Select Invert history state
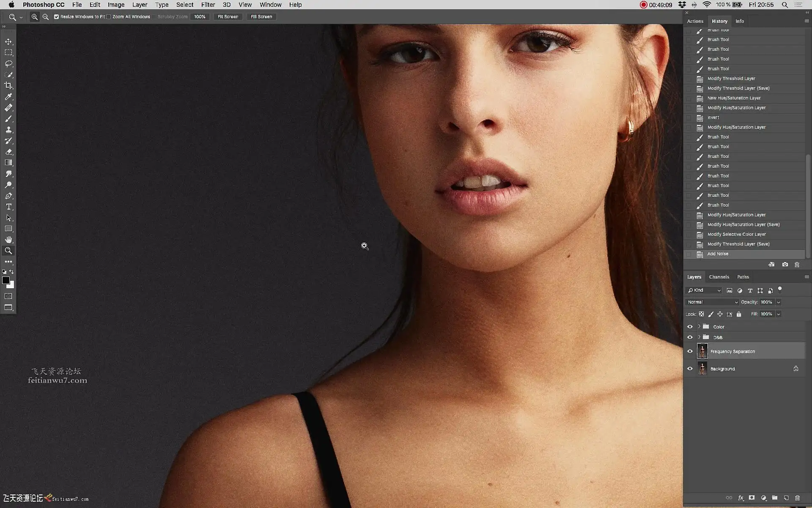The image size is (812, 508). coord(744,118)
